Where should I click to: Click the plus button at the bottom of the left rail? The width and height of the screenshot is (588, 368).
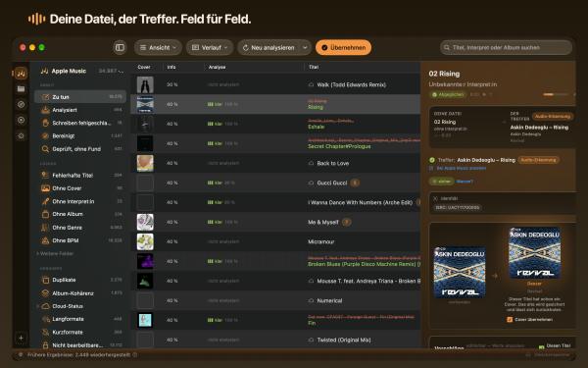(x=21, y=338)
